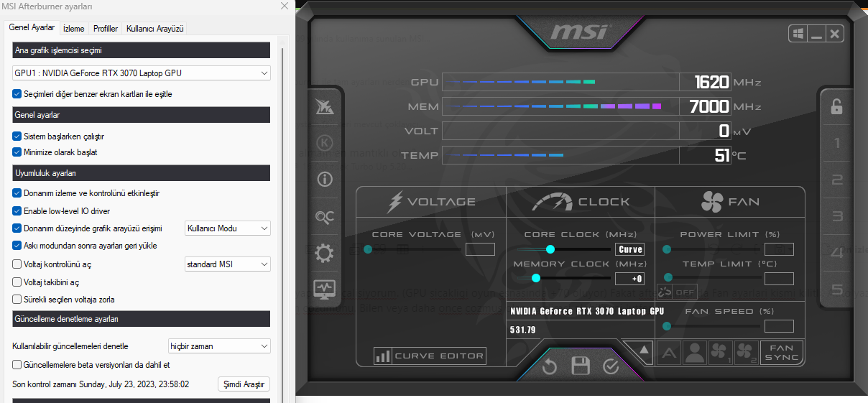The image size is (868, 403).
Task: Switch to the 'Profiller' tab
Action: pyautogui.click(x=106, y=29)
